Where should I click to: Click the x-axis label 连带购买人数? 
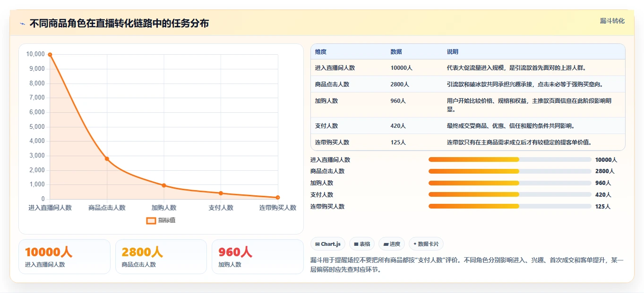pos(278,208)
